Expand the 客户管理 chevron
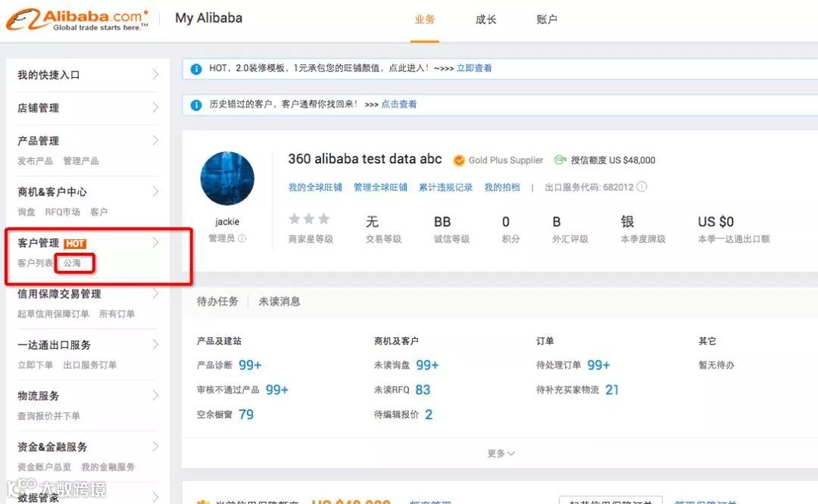 click(x=155, y=242)
